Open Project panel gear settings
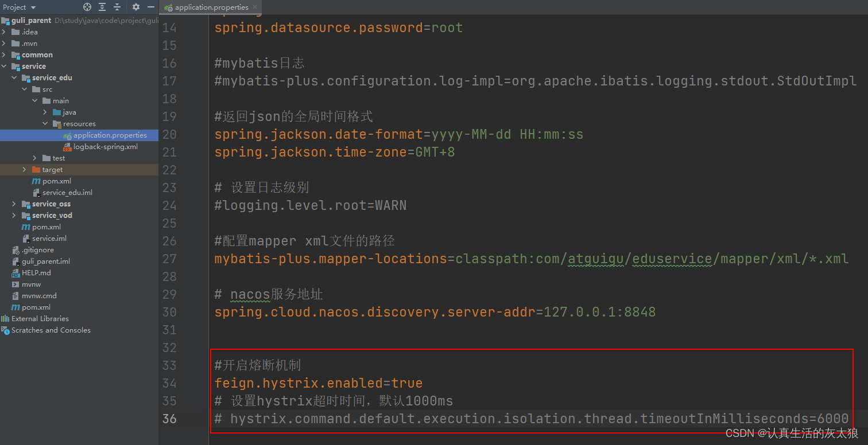This screenshot has width=868, height=445. point(136,7)
